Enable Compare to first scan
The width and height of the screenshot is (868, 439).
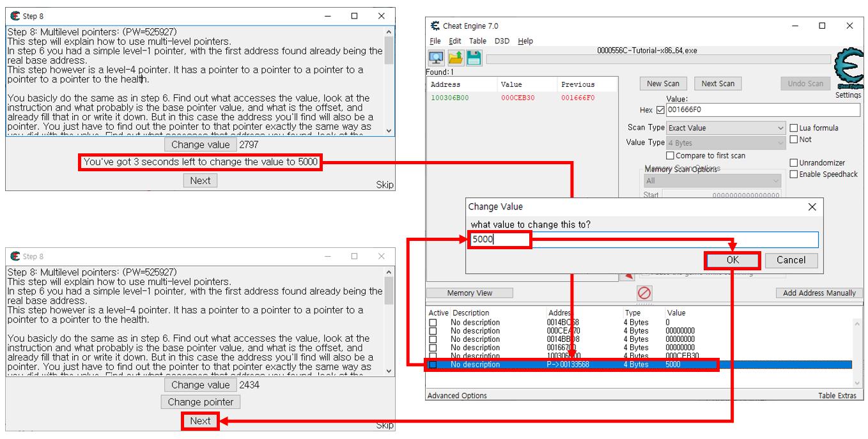pyautogui.click(x=670, y=155)
